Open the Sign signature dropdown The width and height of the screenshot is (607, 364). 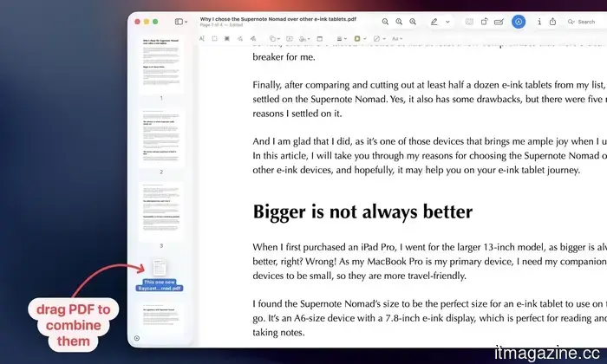tap(304, 39)
